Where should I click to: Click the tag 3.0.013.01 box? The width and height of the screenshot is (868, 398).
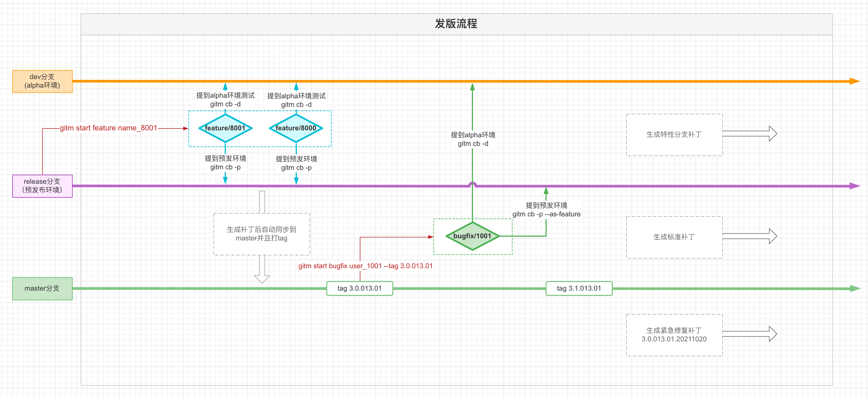[x=360, y=288]
